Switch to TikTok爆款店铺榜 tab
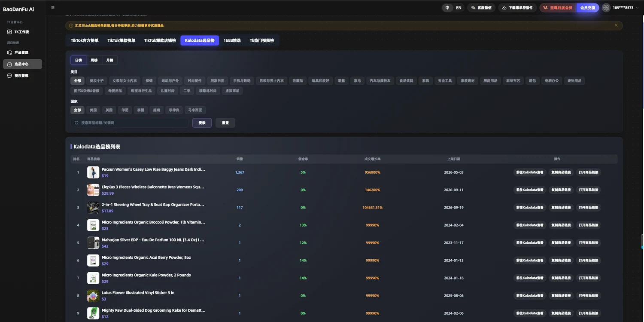Screen dimensions: 644x322 click(160, 40)
